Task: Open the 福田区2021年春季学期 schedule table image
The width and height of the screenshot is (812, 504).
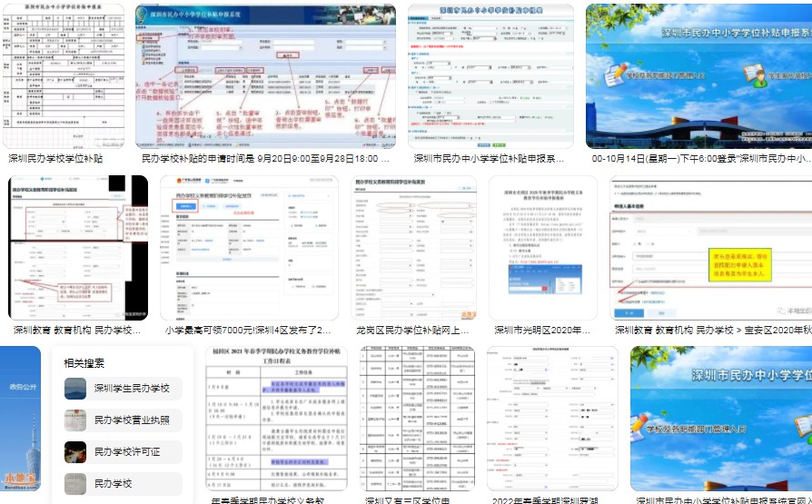Action: coord(276,419)
